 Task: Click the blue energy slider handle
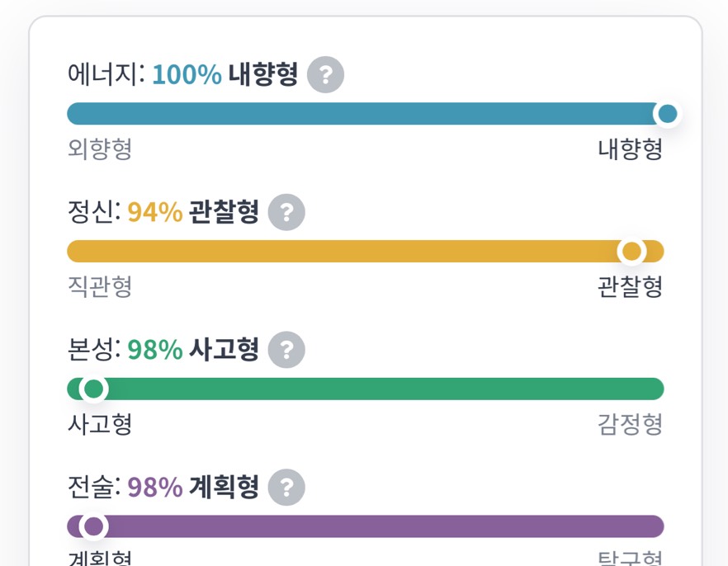[x=668, y=114]
